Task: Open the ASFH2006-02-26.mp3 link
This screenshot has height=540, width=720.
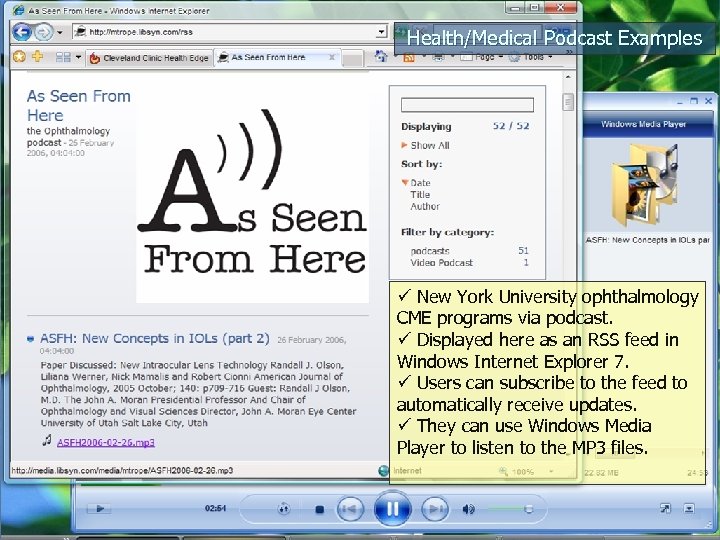Action: (106, 442)
